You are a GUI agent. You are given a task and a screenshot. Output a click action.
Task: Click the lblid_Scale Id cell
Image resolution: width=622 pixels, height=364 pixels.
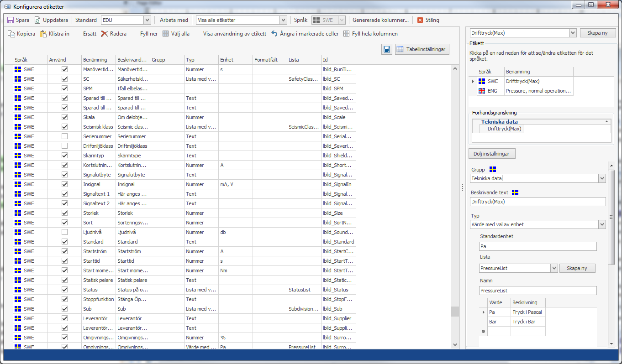338,117
